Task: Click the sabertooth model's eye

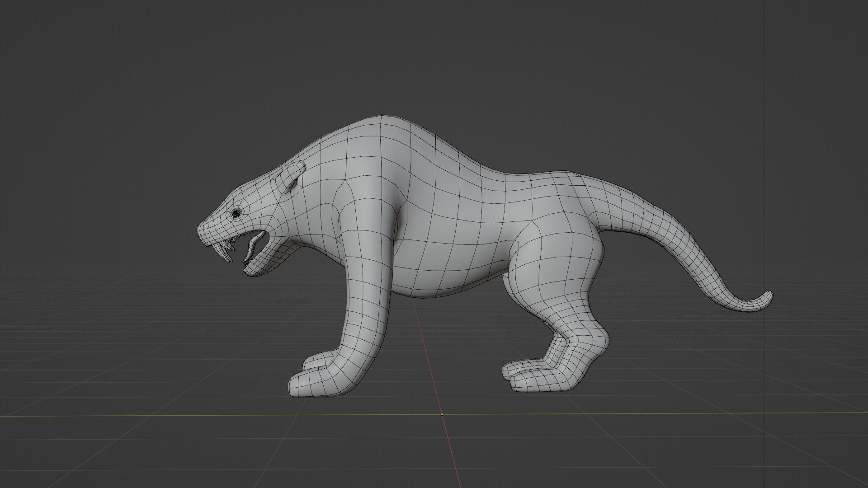Action: (x=236, y=213)
